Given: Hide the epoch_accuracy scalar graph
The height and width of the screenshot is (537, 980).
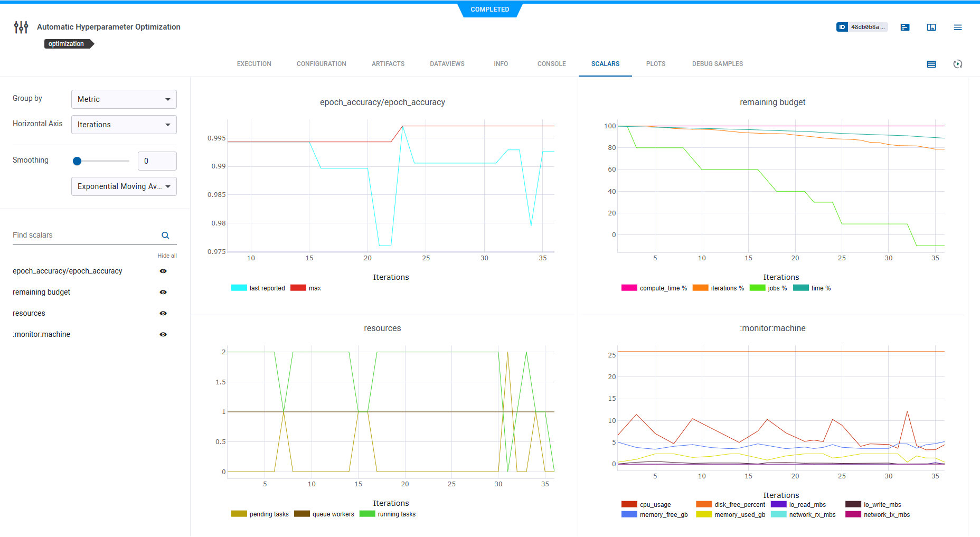Looking at the screenshot, I should tap(163, 271).
